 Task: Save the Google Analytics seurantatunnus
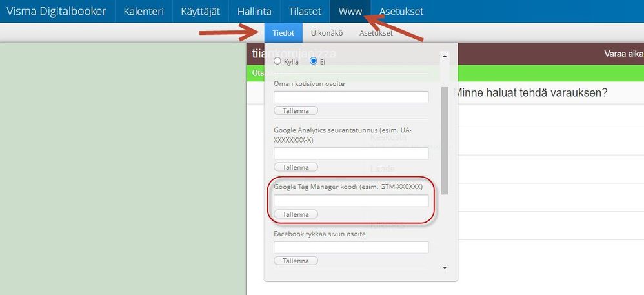pyautogui.click(x=296, y=167)
